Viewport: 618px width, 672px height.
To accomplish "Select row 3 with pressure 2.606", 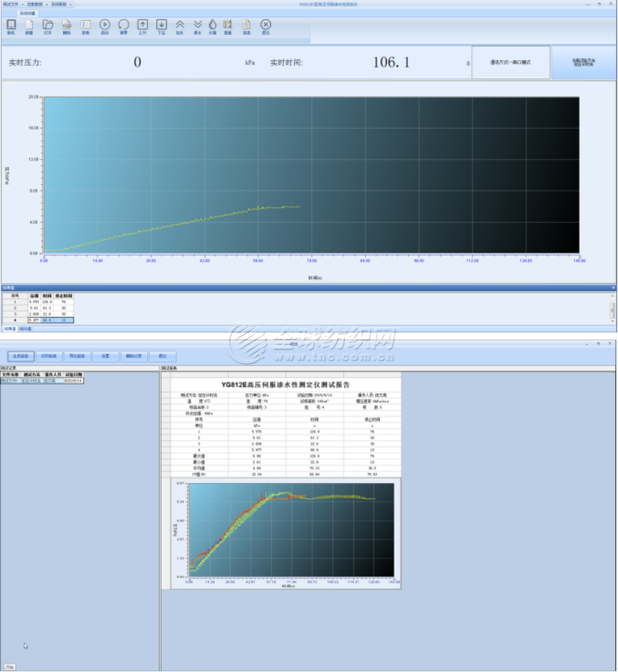I will click(x=38, y=314).
